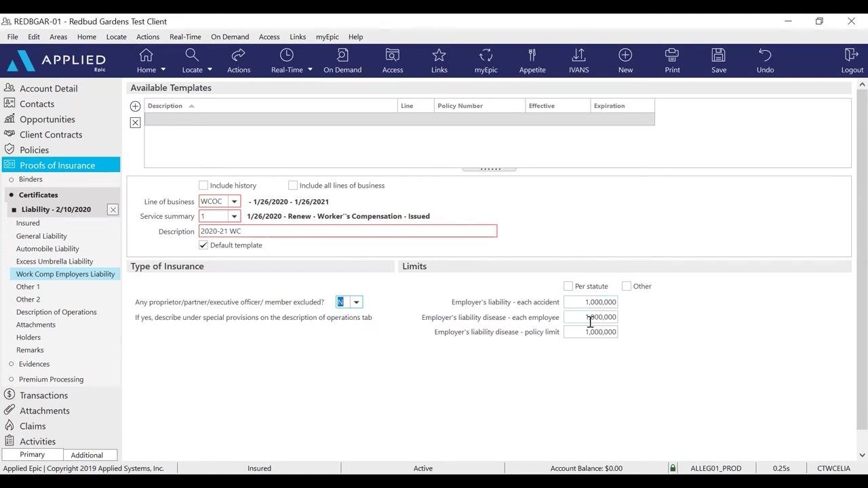
Task: Expand the officer excluded dropdown
Action: pyautogui.click(x=356, y=302)
